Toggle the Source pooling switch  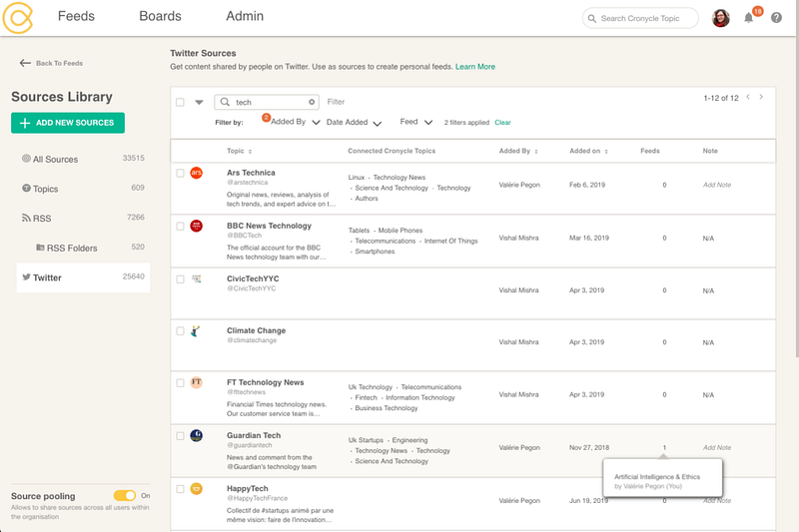[125, 495]
